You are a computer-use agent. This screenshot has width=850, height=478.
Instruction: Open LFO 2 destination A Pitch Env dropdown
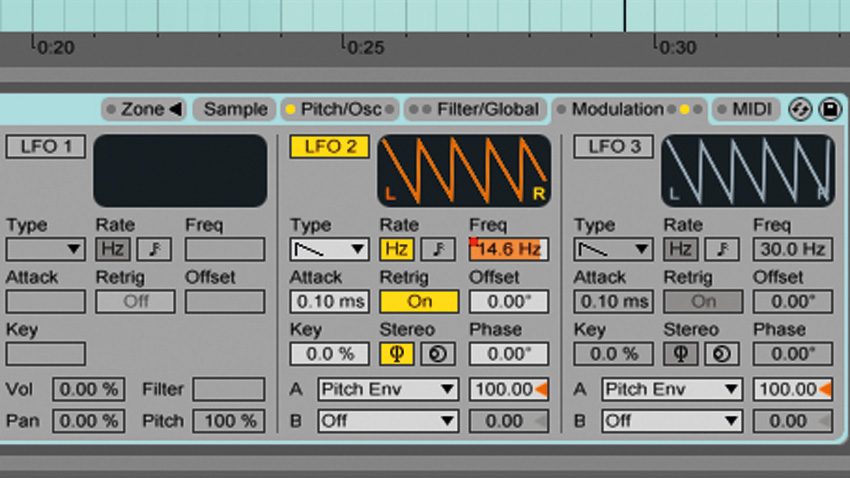388,389
